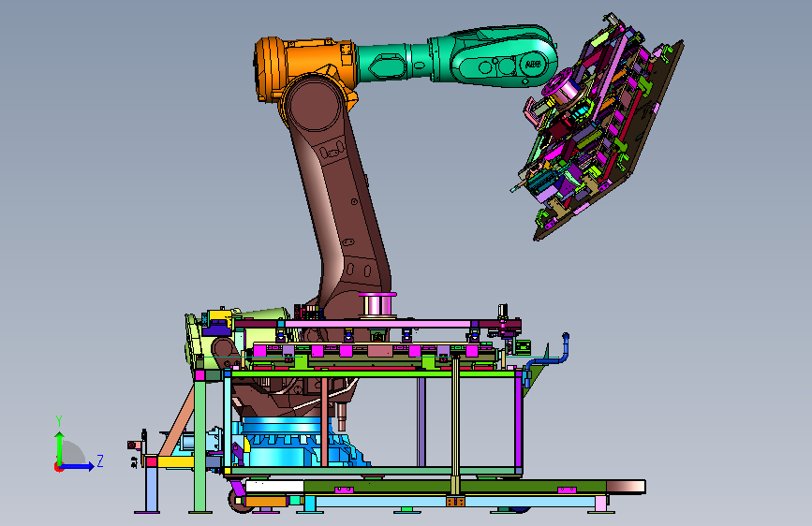Viewport: 812px width, 526px height.
Task: Select the dark green base platform plate
Action: pyautogui.click(x=454, y=487)
